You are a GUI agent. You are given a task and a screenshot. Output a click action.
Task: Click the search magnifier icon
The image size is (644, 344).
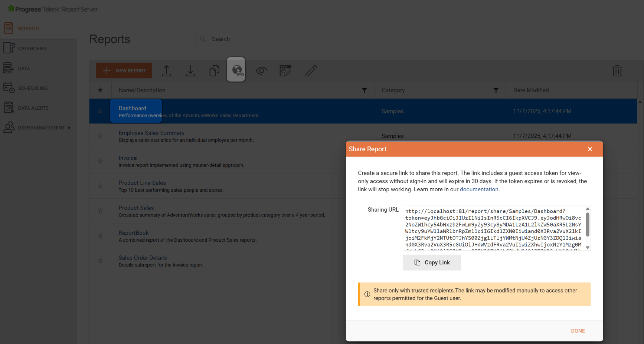click(x=203, y=39)
